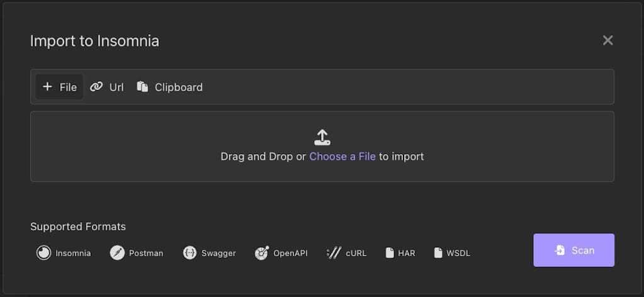
Task: Click the link chain icon for Url
Action: point(96,87)
